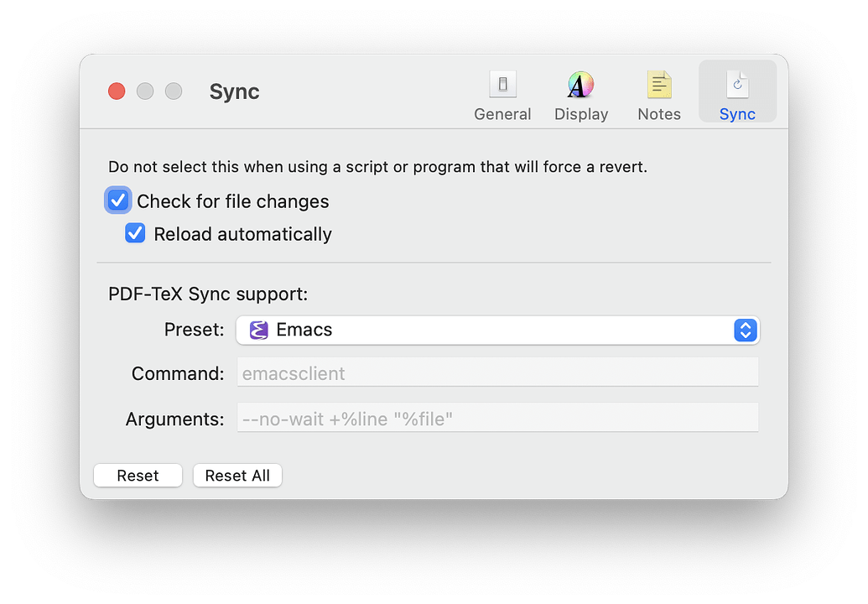The height and width of the screenshot is (604, 868).
Task: Click the yellow sticky-note Notes icon
Action: (659, 84)
